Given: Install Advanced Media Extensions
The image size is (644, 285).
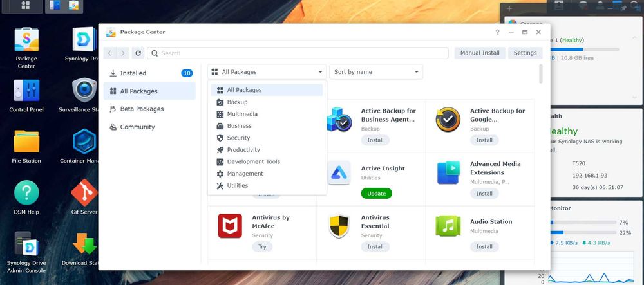Looking at the screenshot, I should [484, 194].
